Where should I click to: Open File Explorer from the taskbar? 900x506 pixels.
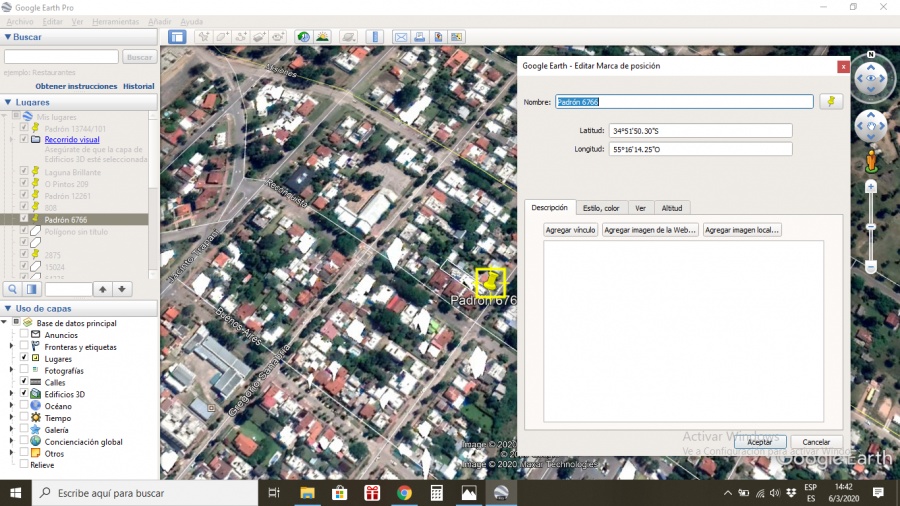(307, 493)
